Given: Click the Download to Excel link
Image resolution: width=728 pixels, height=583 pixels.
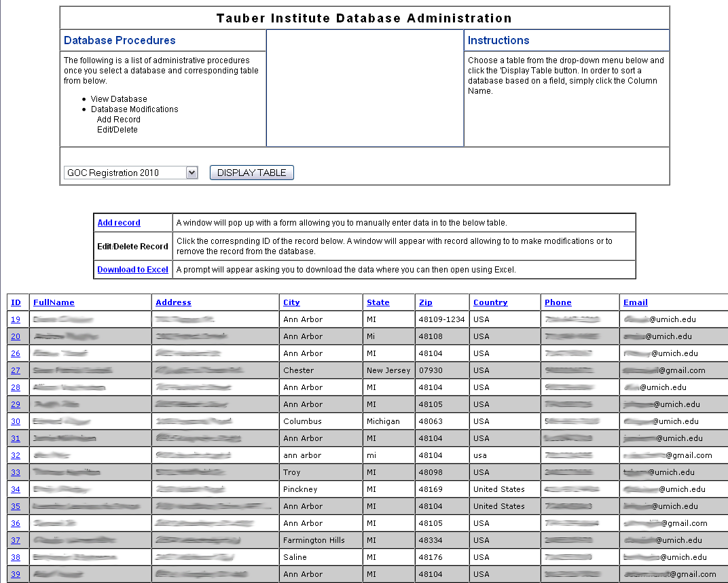Looking at the screenshot, I should point(132,270).
